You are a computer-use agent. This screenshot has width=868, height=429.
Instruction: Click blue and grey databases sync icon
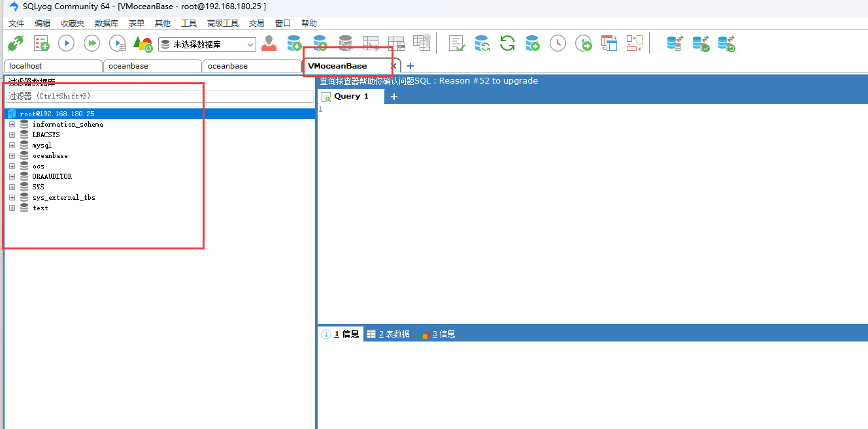(675, 44)
